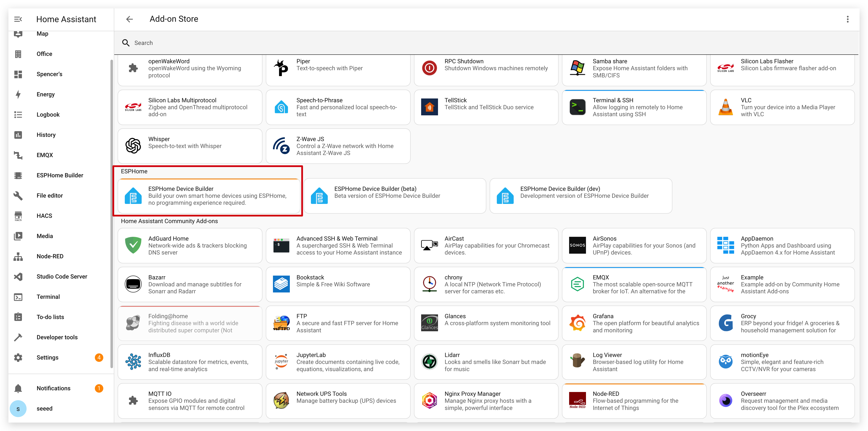The height and width of the screenshot is (431, 868).
Task: Click into the Search add-ons field
Action: coord(486,43)
